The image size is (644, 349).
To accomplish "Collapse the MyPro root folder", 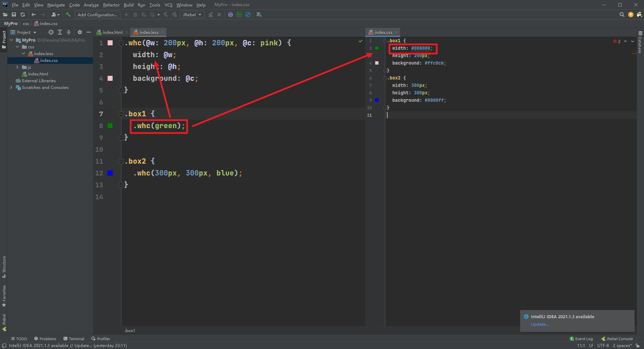I will tap(11, 40).
